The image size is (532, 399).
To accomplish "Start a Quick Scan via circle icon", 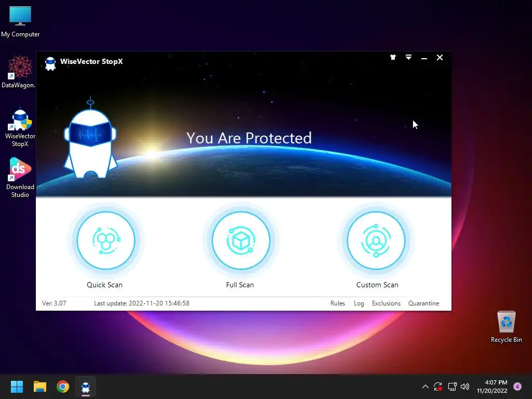I will click(106, 241).
